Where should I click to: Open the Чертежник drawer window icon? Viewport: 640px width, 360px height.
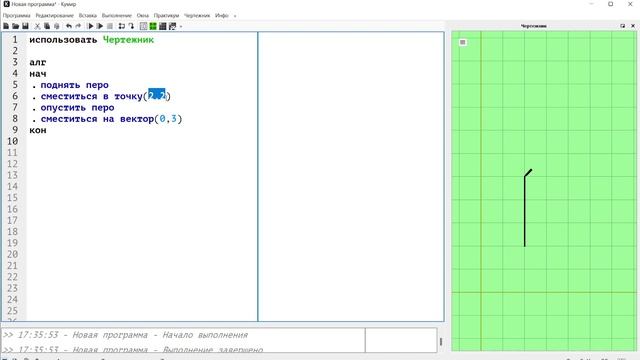(x=172, y=26)
